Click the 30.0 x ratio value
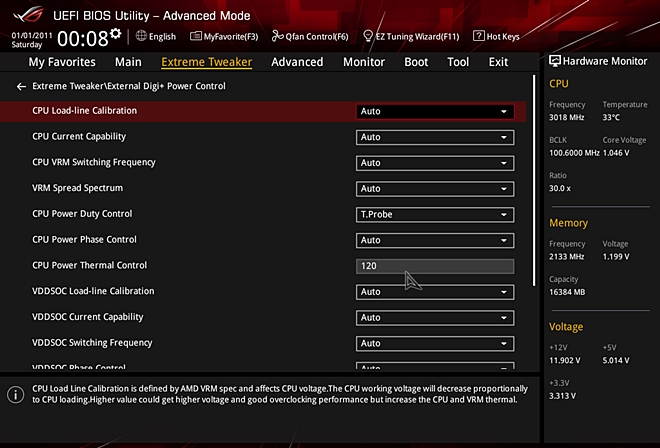 [560, 188]
